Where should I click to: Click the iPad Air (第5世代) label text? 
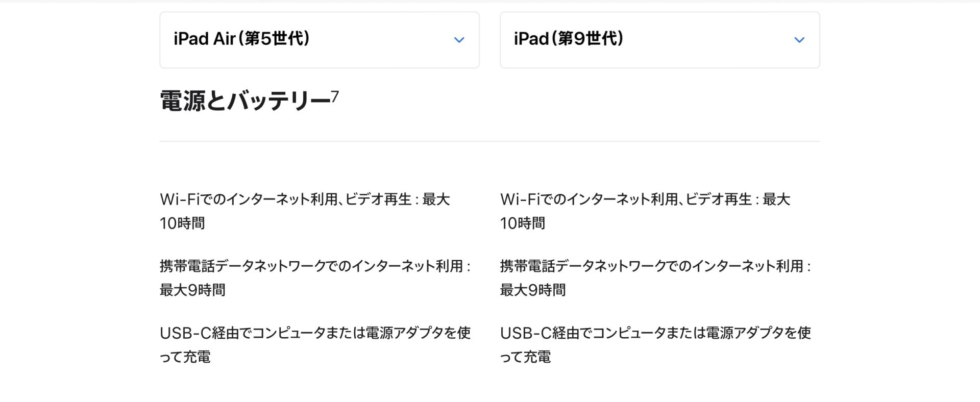click(x=241, y=39)
